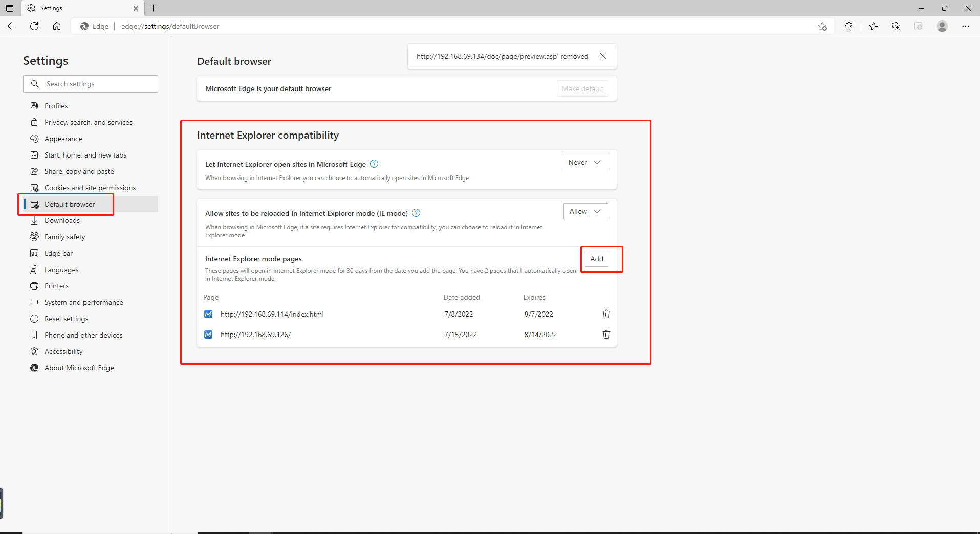This screenshot has width=980, height=534.
Task: Open Phone and other devices
Action: point(91,335)
